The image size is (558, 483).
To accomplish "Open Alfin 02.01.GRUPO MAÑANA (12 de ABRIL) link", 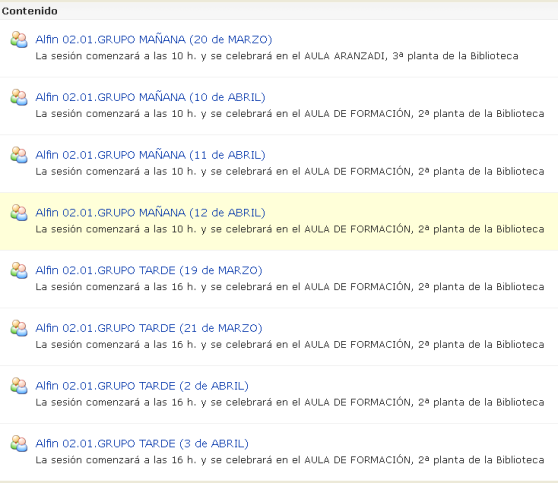I will [x=150, y=212].
